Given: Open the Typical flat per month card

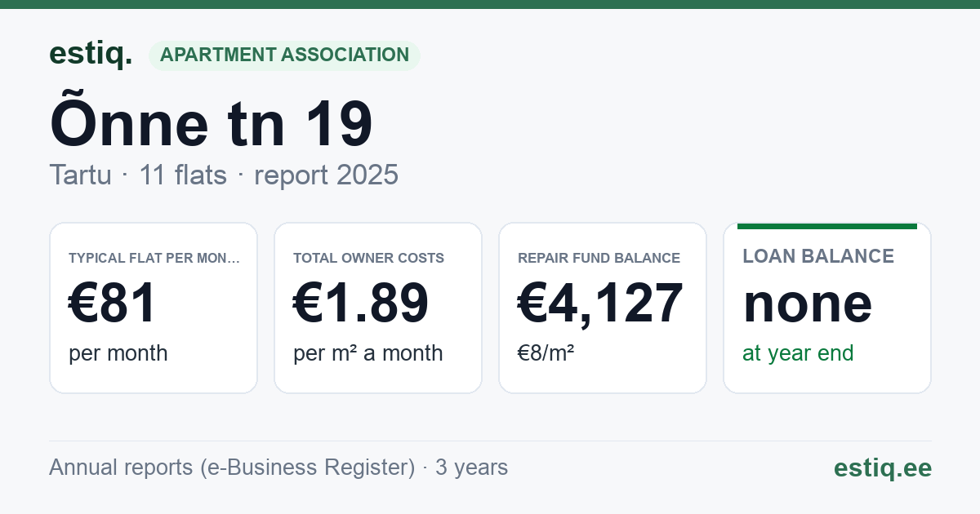Looking at the screenshot, I should point(154,308).
